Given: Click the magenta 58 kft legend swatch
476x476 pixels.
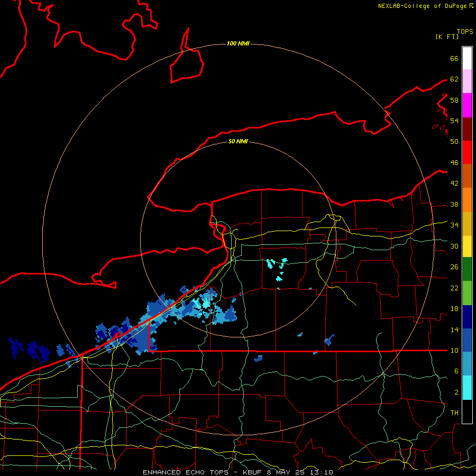Looking at the screenshot, I should [x=467, y=105].
